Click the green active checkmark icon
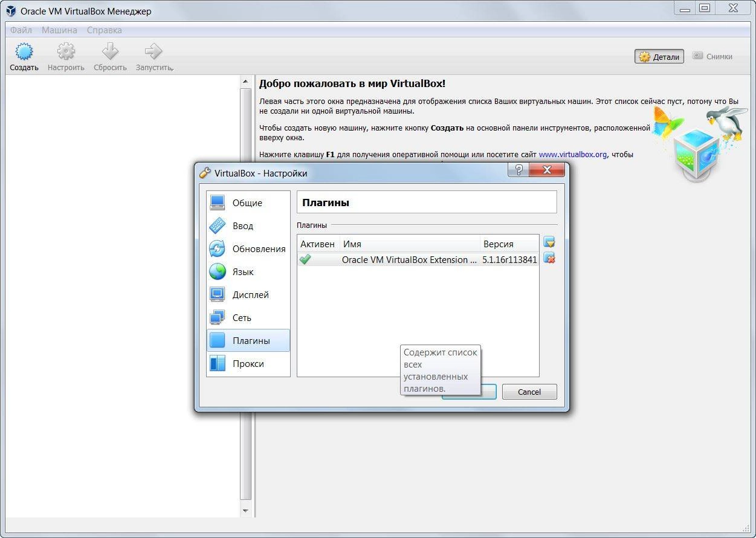Screen dimensions: 756x538 tap(305, 259)
